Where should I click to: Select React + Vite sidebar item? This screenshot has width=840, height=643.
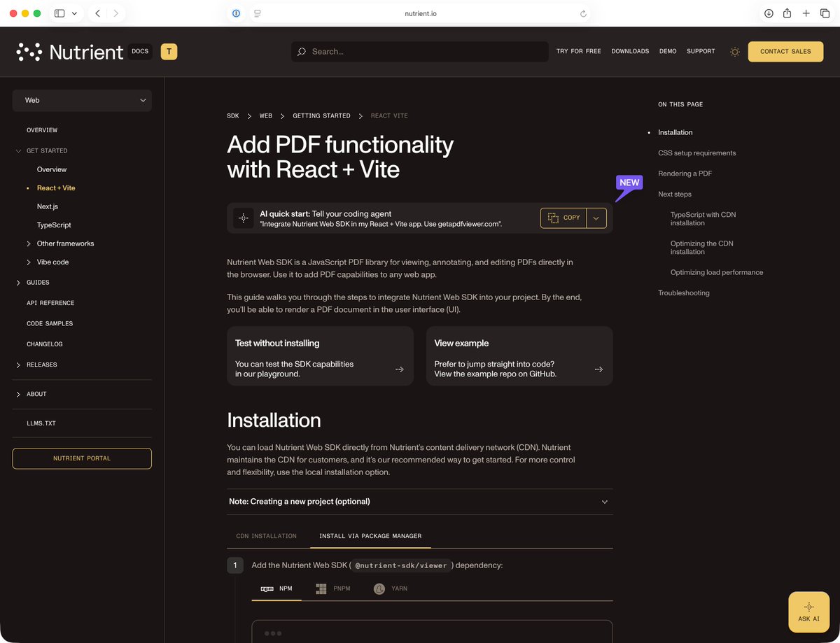(x=56, y=188)
